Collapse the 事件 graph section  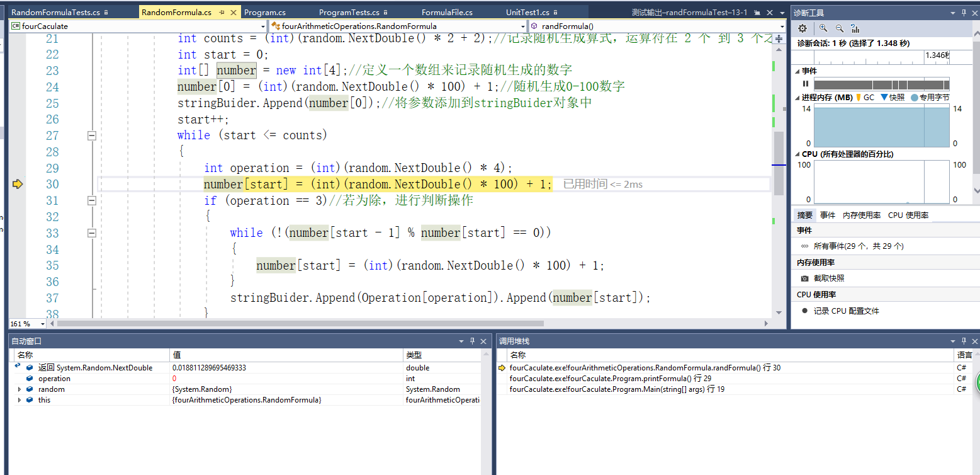[797, 71]
